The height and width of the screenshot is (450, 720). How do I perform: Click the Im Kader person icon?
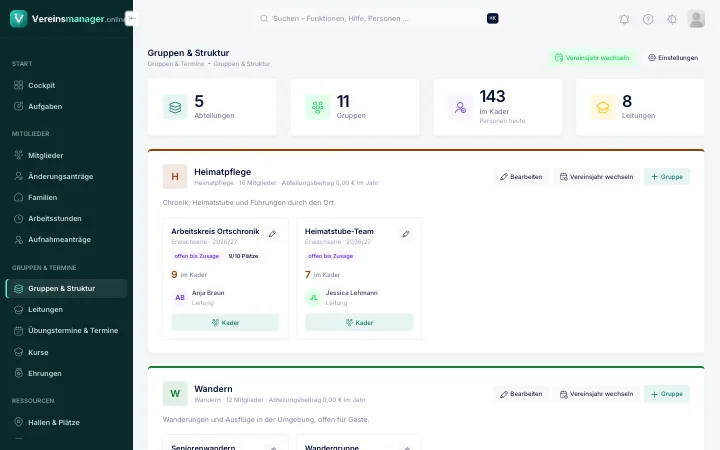(461, 107)
